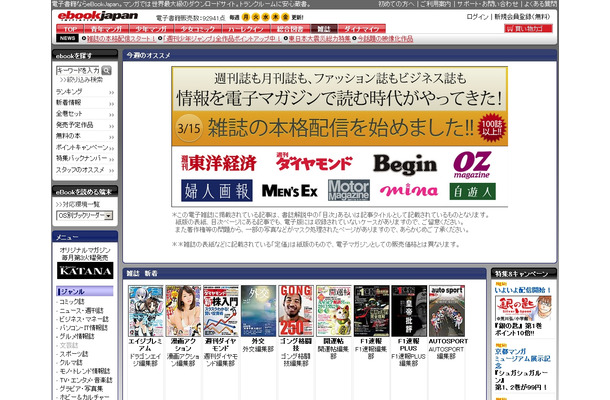Click the Begin magazine logo

pyautogui.click(x=405, y=164)
